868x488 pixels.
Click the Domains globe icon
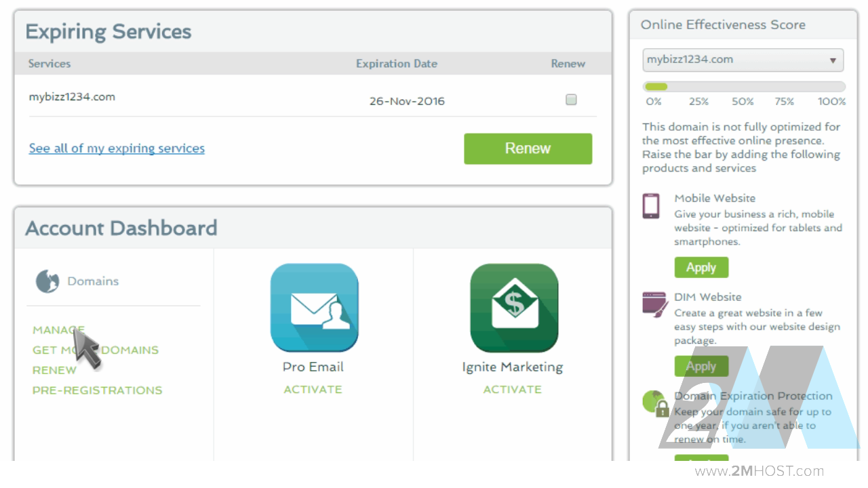coord(47,281)
